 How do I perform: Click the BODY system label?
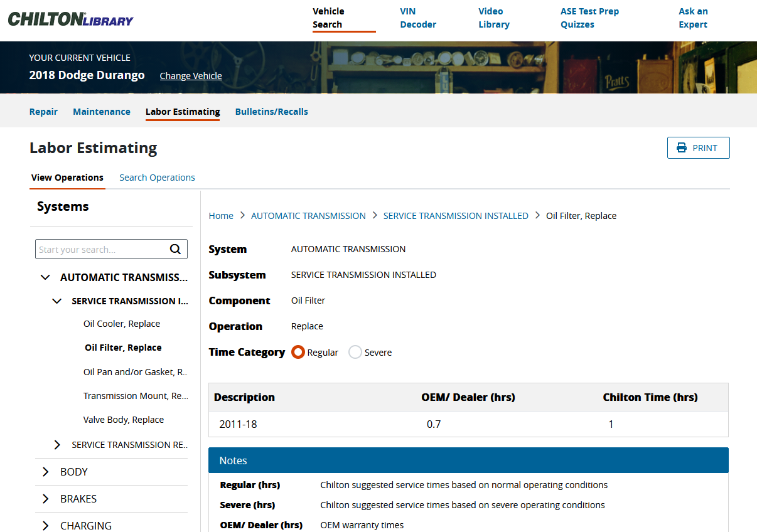click(74, 472)
